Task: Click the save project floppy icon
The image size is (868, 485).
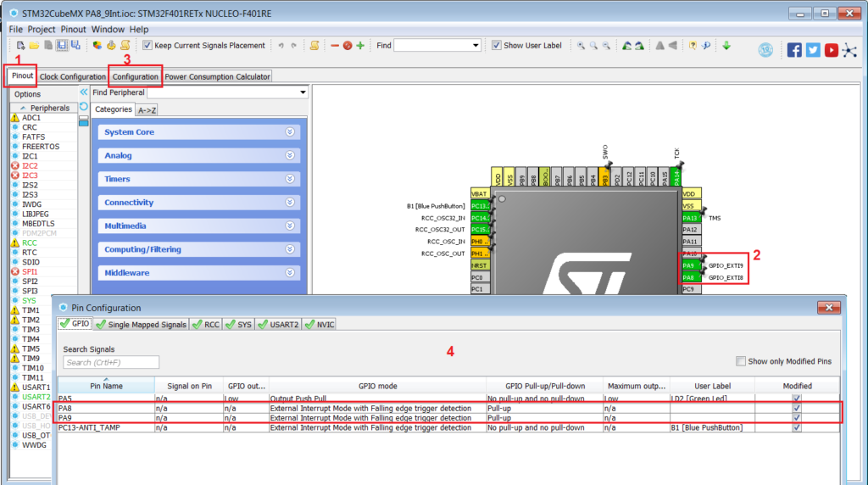Action: coord(62,46)
